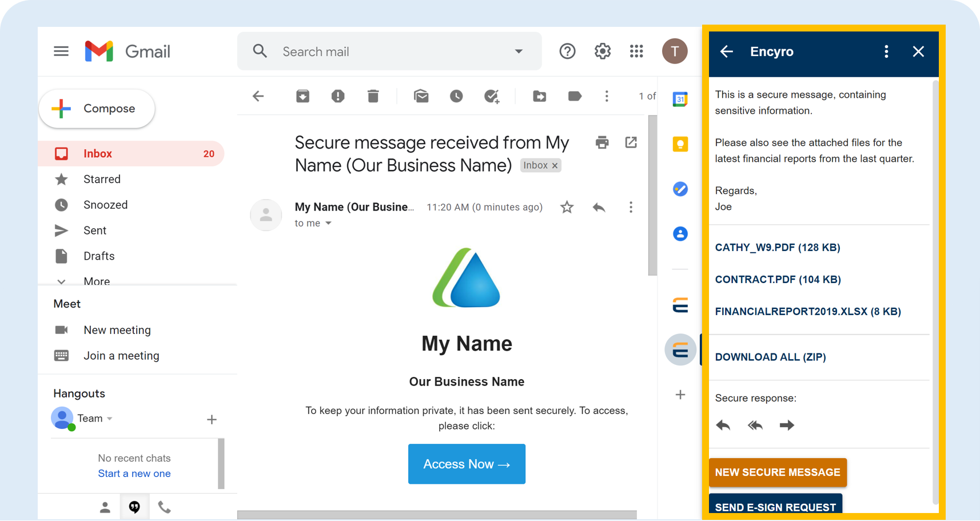Show details next to 'to me'
Image resolution: width=980 pixels, height=521 pixels.
(x=329, y=223)
